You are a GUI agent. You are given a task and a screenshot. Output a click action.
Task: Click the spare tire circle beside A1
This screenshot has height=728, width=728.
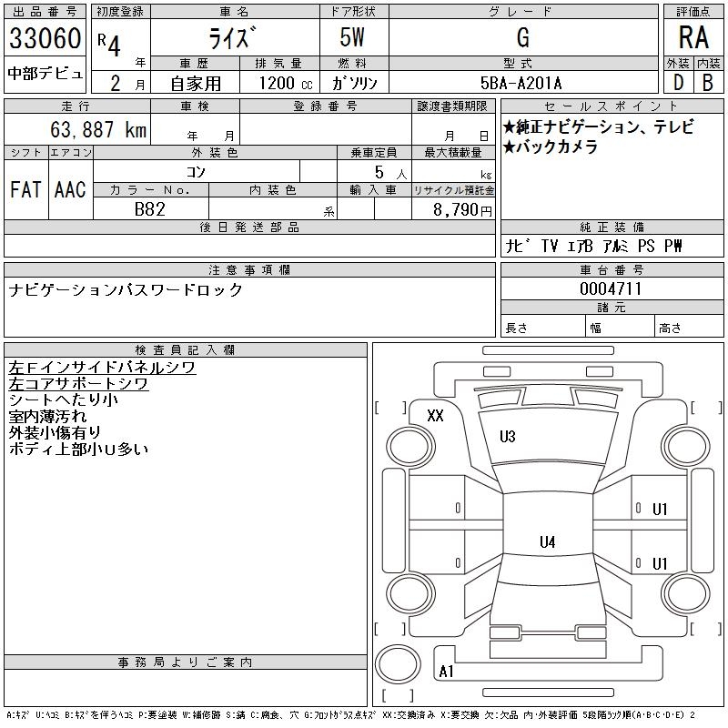click(x=398, y=664)
